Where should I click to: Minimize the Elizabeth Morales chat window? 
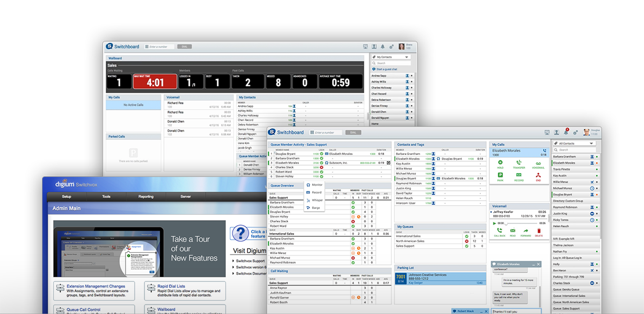click(533, 264)
